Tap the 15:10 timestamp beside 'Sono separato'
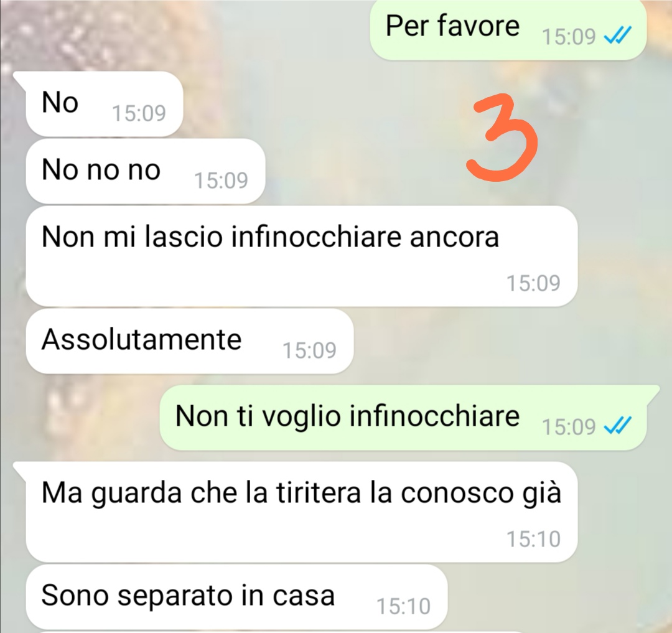The width and height of the screenshot is (672, 633). 403,606
